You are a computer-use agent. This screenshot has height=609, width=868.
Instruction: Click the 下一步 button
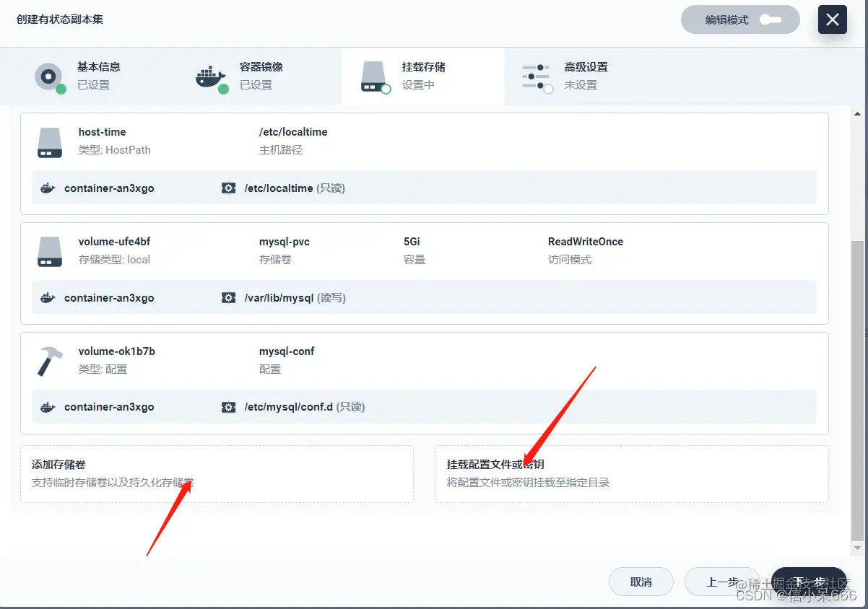[809, 582]
